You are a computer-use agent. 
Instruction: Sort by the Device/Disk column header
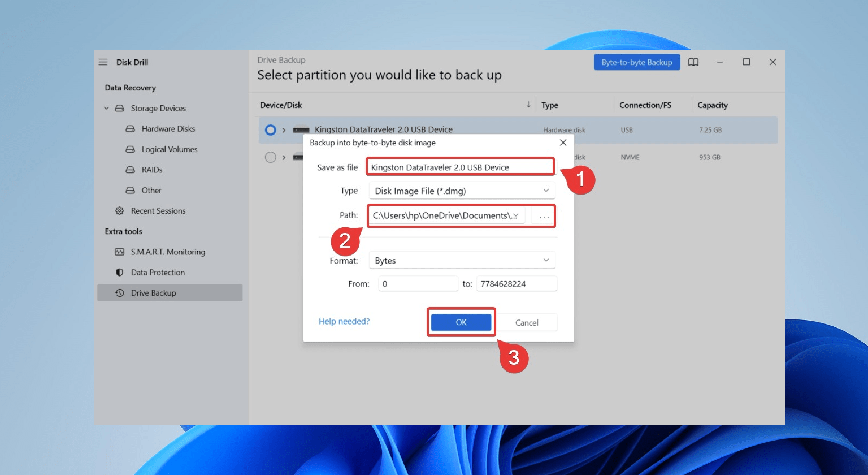pos(281,105)
